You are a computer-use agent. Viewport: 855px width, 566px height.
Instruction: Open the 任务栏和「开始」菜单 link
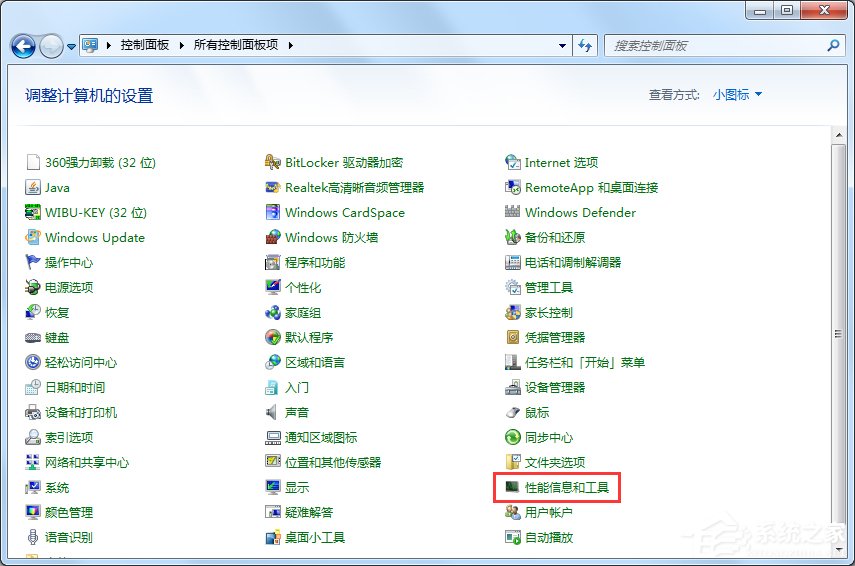pyautogui.click(x=585, y=363)
